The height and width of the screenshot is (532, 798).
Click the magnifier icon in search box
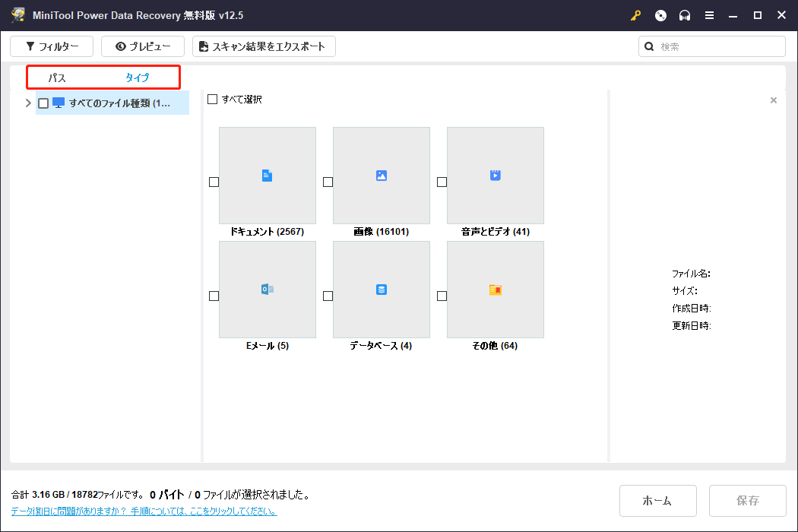click(x=649, y=47)
